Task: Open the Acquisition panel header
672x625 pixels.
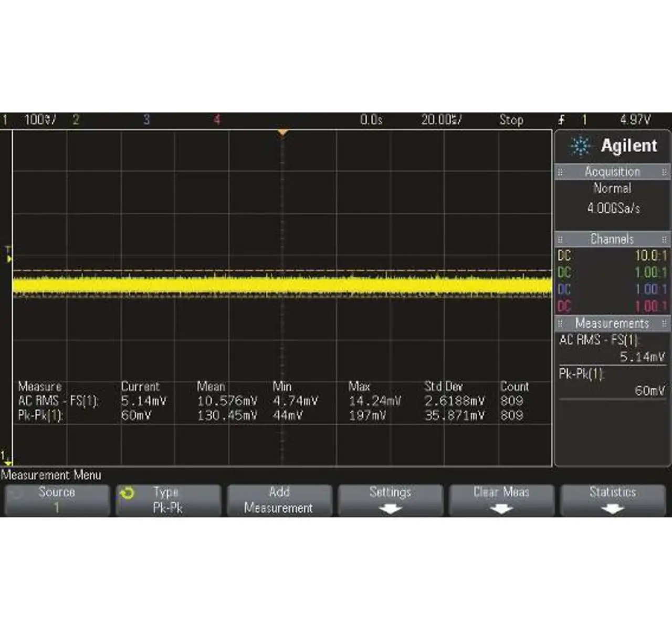Action: 612,172
